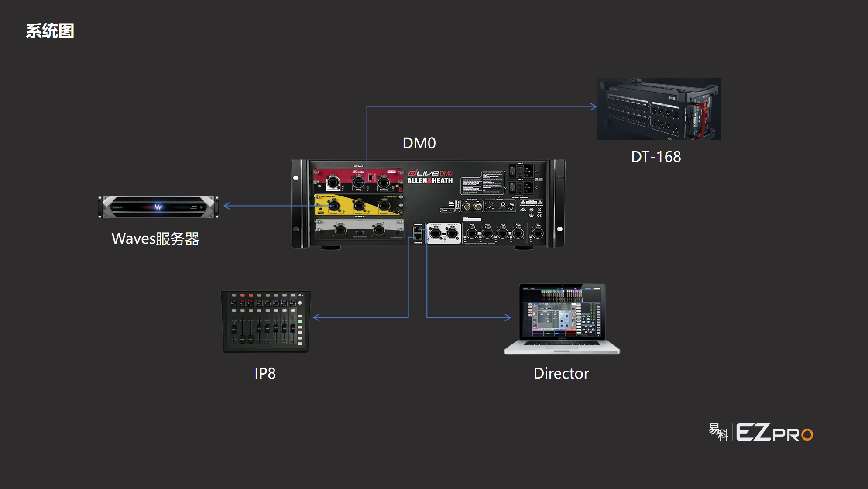Click the Waves server rack unit image
The width and height of the screenshot is (868, 489).
(x=158, y=207)
